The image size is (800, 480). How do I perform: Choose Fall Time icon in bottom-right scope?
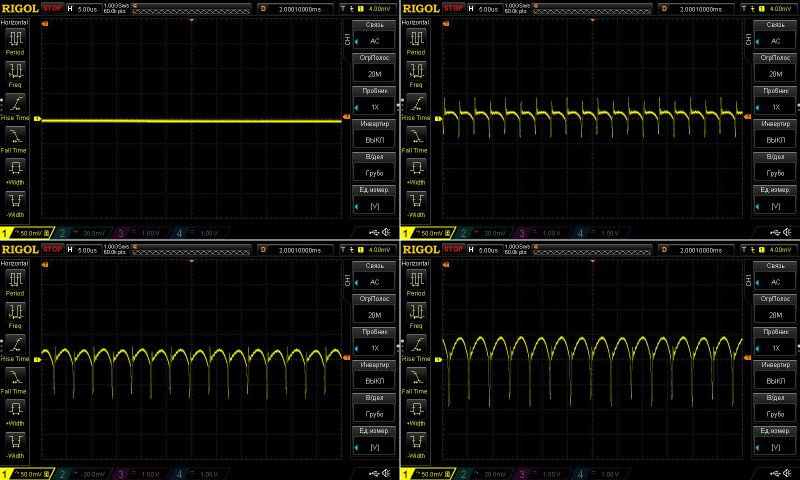[416, 377]
